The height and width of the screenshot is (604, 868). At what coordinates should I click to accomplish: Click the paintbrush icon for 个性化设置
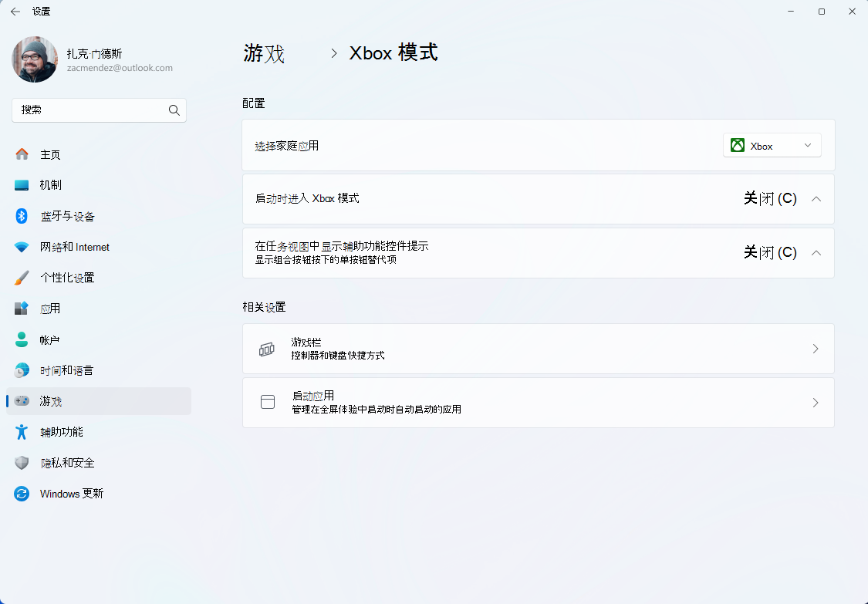pyautogui.click(x=22, y=278)
